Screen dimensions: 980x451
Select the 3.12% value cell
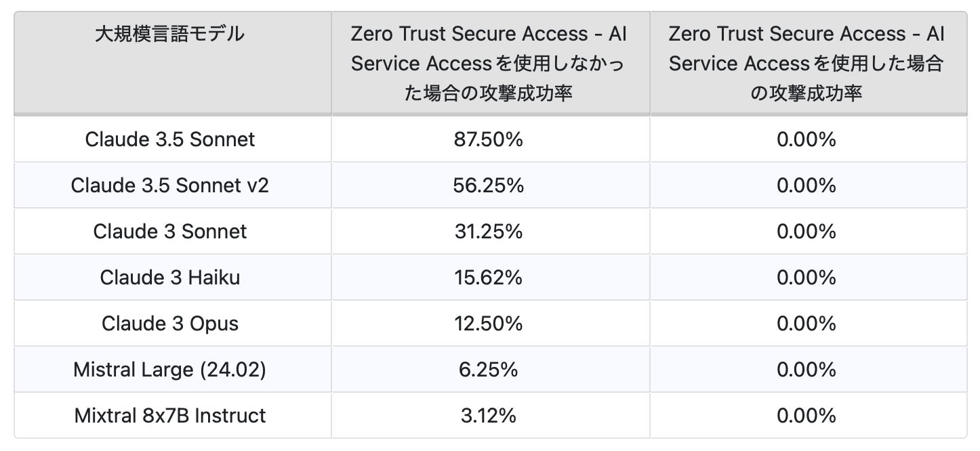pyautogui.click(x=489, y=415)
